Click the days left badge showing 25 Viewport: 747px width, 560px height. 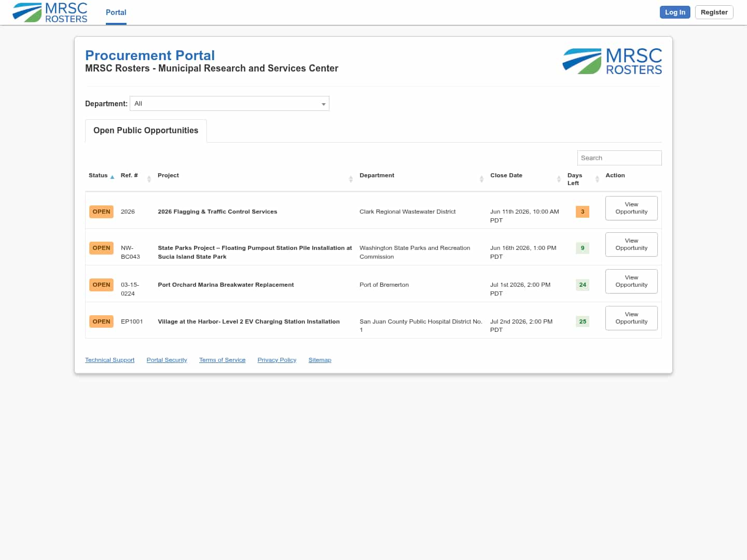point(583,321)
